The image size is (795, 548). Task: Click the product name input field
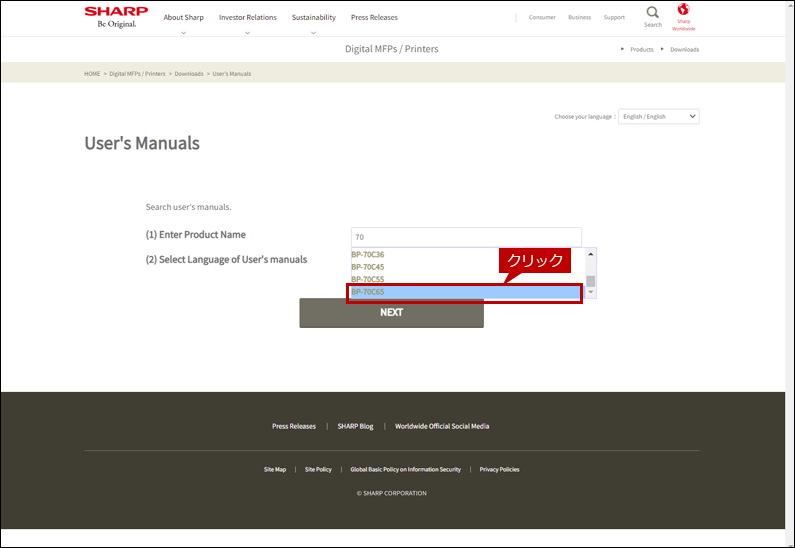[466, 237]
